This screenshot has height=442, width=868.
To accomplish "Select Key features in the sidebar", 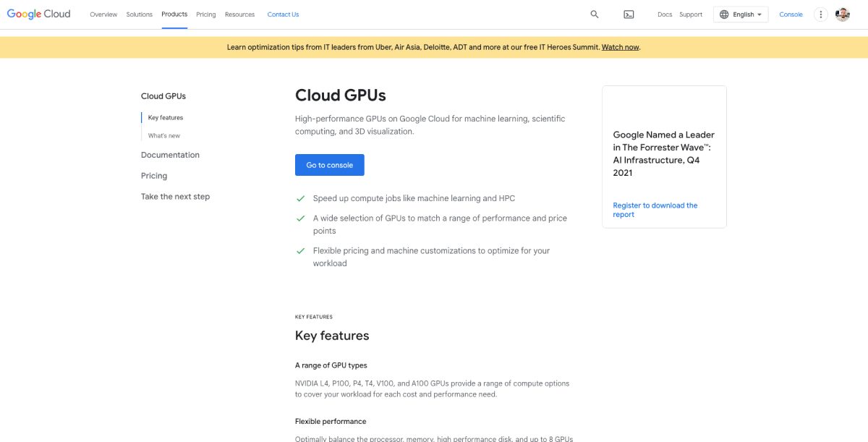I will point(165,116).
